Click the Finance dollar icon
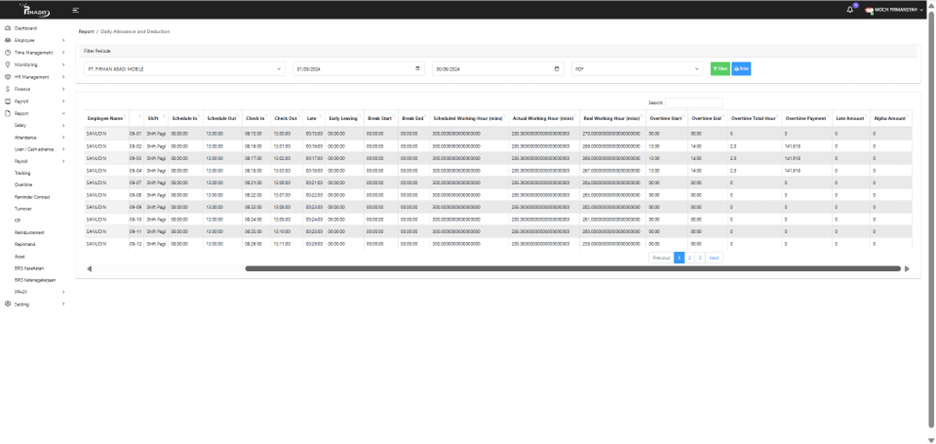The width and height of the screenshot is (936, 444). click(7, 89)
